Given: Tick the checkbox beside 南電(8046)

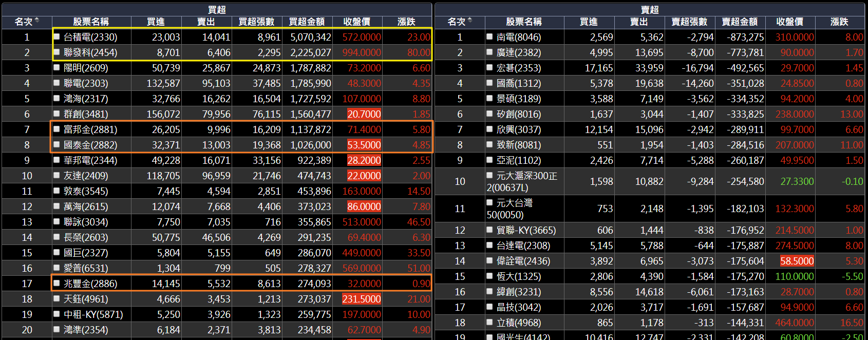Looking at the screenshot, I should tap(490, 36).
